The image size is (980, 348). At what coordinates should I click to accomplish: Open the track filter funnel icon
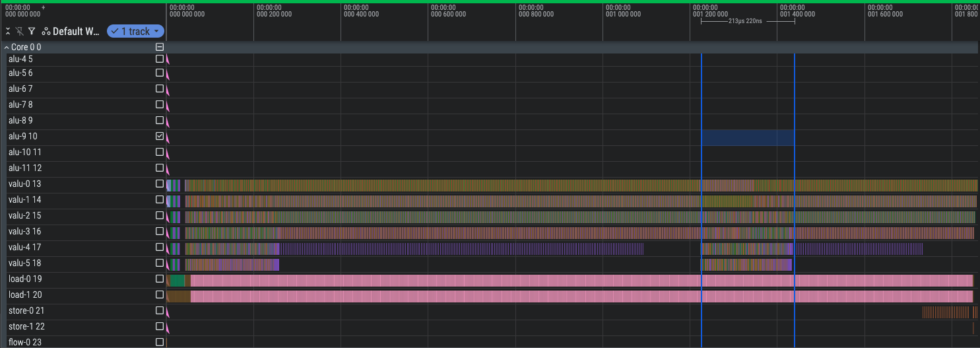pos(31,31)
